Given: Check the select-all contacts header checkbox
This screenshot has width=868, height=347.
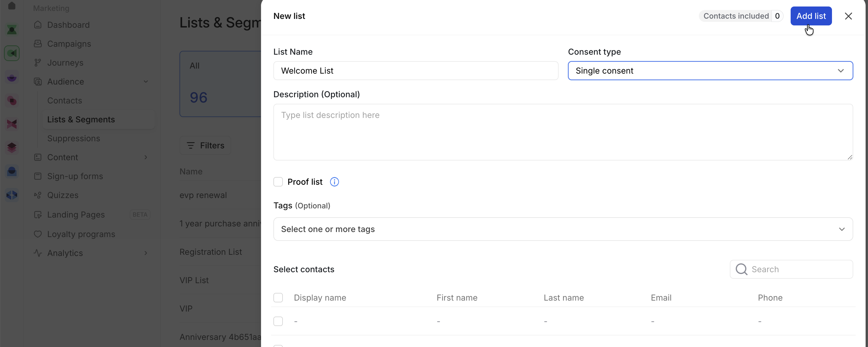Looking at the screenshot, I should click(x=278, y=298).
